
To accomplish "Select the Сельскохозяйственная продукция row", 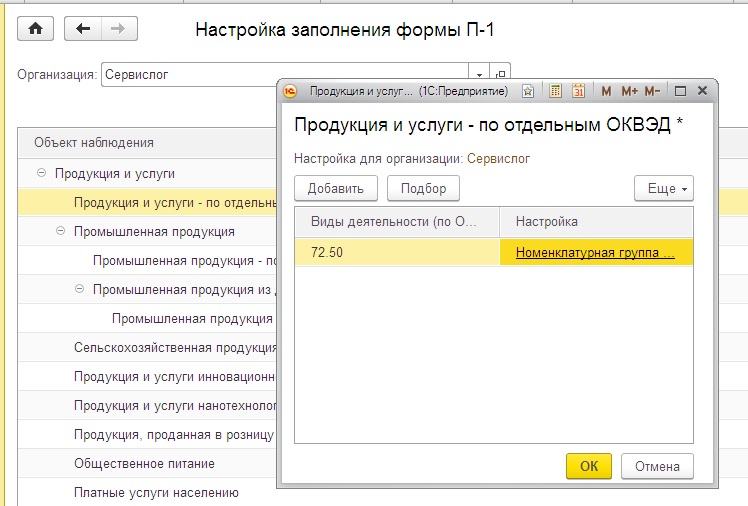I will (147, 348).
